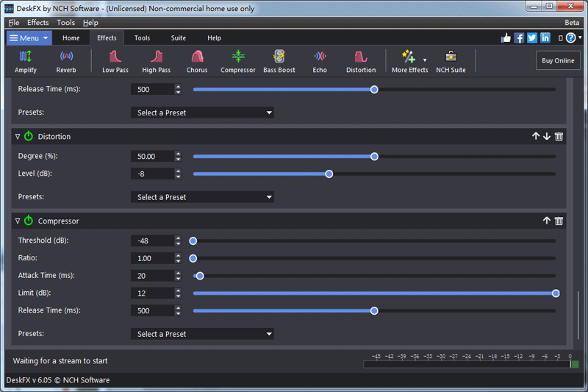Switch to the Tools ribbon tab

142,38
